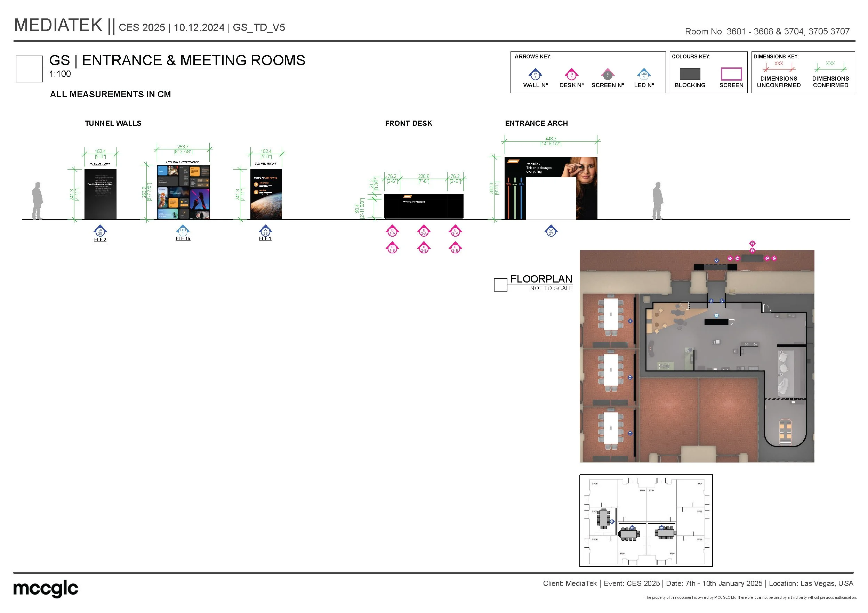Click the orange MediaTek logo on the front desk
Viewport: 868px width, 613px height.
coord(407,196)
